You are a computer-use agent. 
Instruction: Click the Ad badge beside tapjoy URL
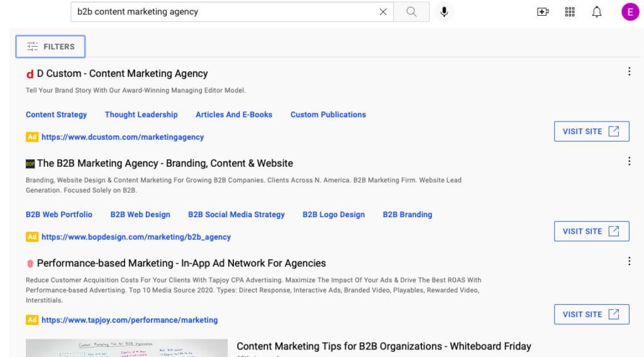coord(32,320)
